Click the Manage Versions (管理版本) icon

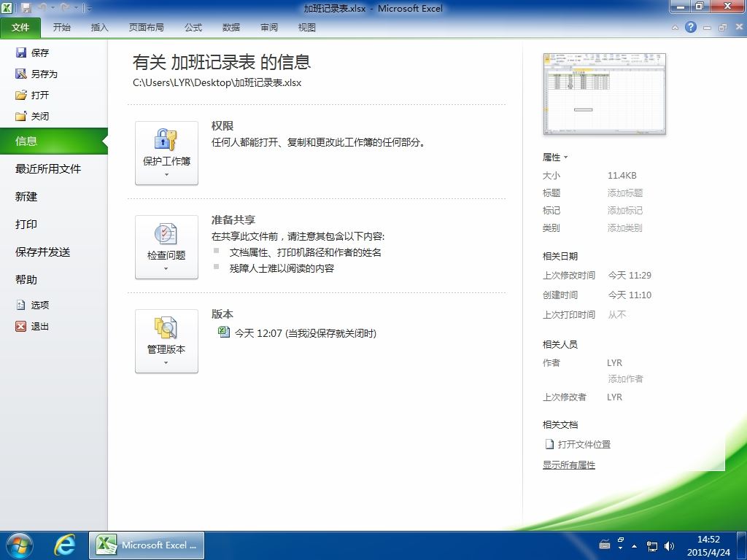pyautogui.click(x=166, y=327)
